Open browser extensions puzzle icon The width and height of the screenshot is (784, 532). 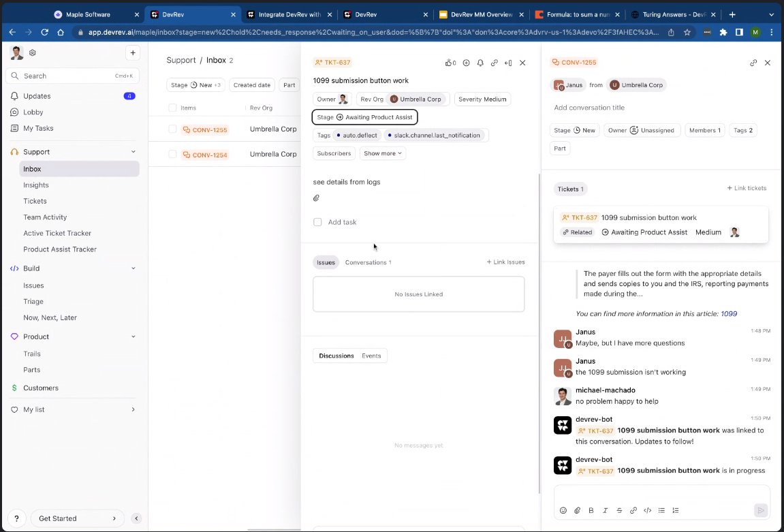pos(723,32)
